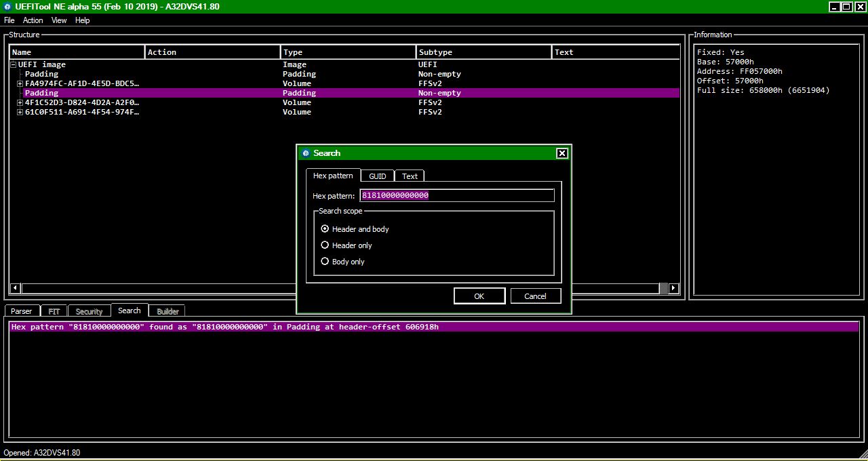Click 'Base: 57000h' in Information panel
The height and width of the screenshot is (461, 868).
point(725,62)
